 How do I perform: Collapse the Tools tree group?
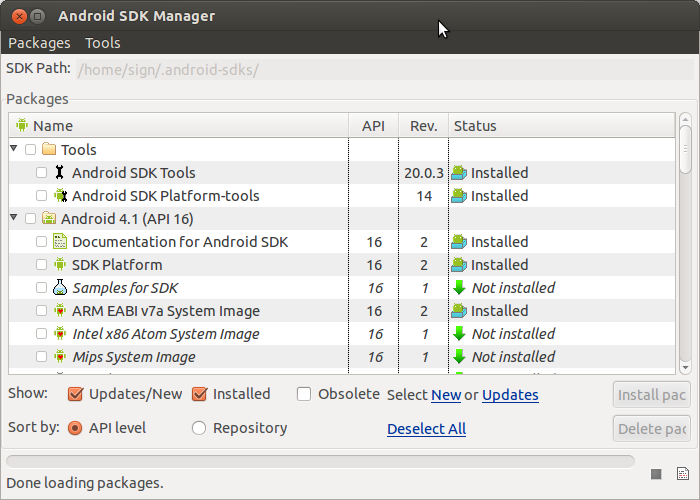tap(14, 148)
